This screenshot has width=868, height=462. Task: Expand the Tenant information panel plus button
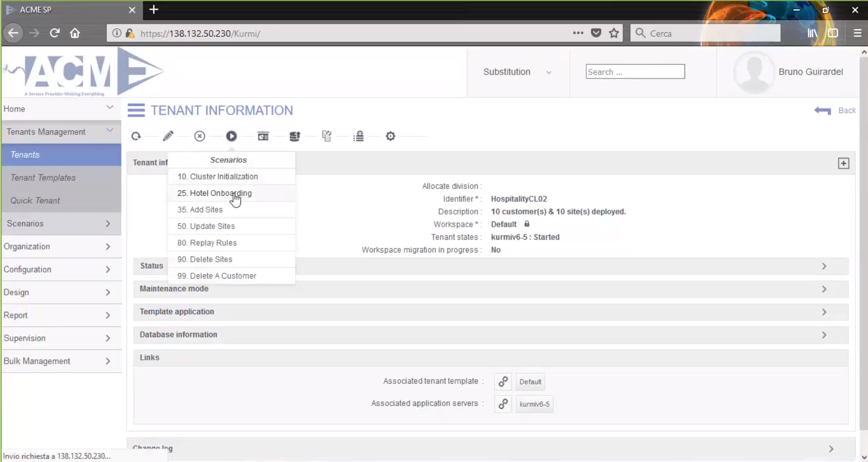point(843,163)
